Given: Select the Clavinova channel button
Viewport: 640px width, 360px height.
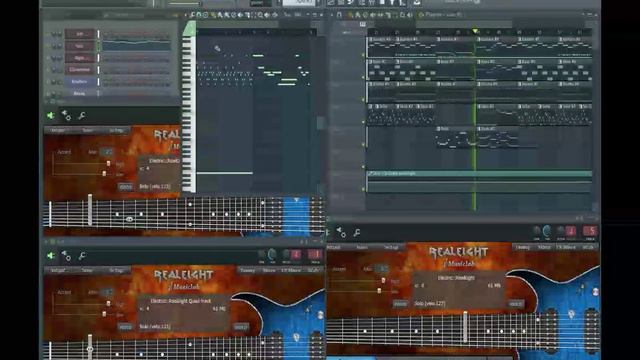Looking at the screenshot, I should point(80,70).
